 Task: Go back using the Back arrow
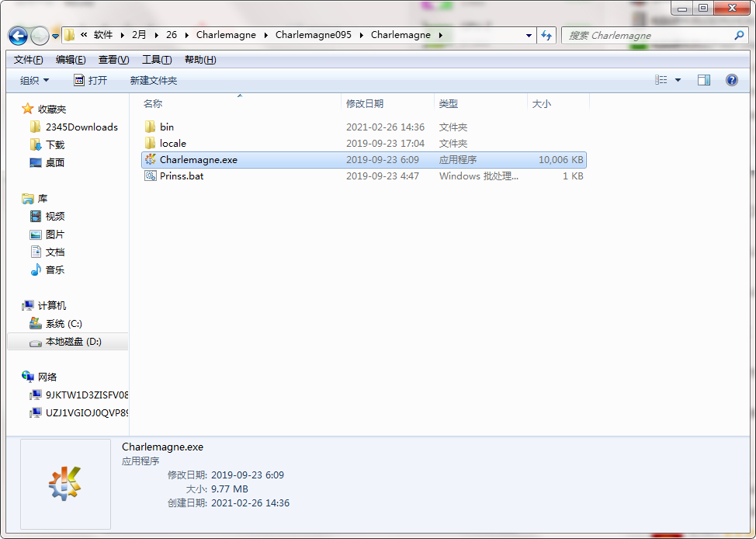[19, 35]
